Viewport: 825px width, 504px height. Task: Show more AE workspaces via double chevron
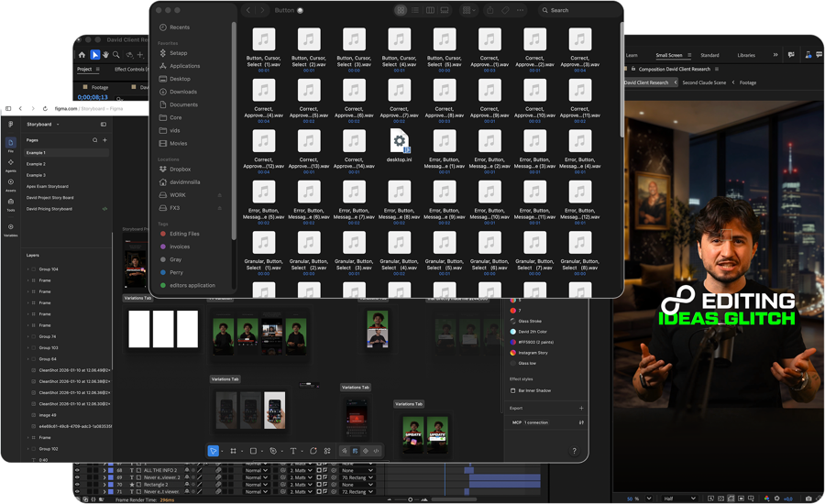775,55
